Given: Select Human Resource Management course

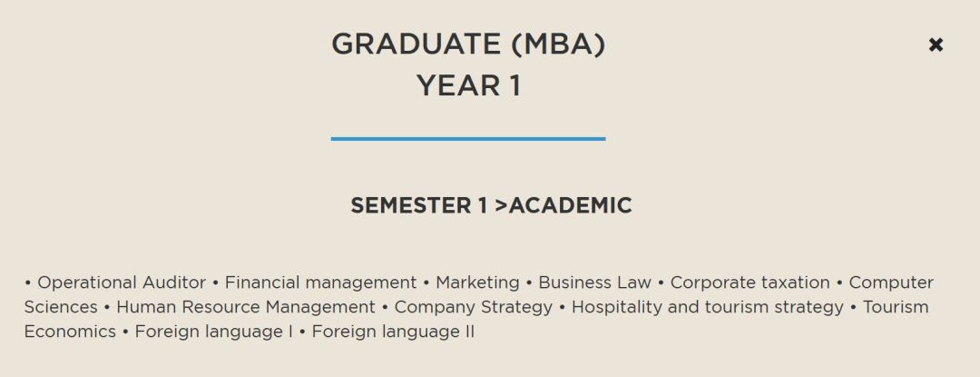Looking at the screenshot, I should [x=246, y=308].
